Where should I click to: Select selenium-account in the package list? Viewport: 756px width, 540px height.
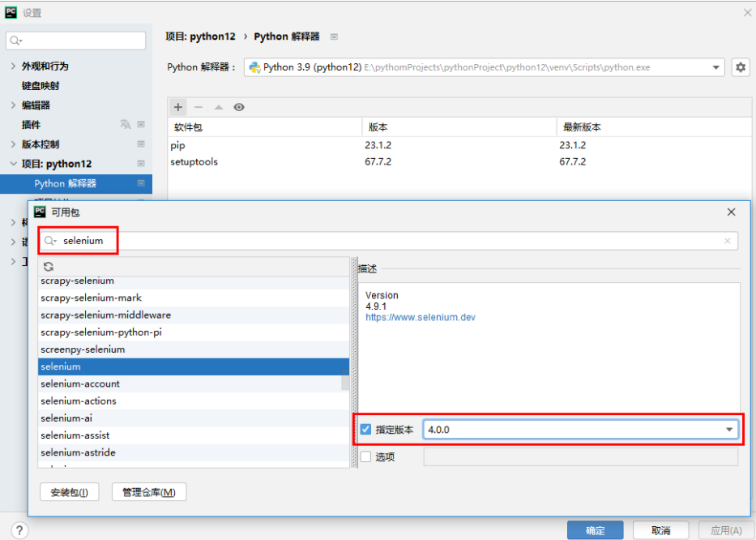point(194,384)
